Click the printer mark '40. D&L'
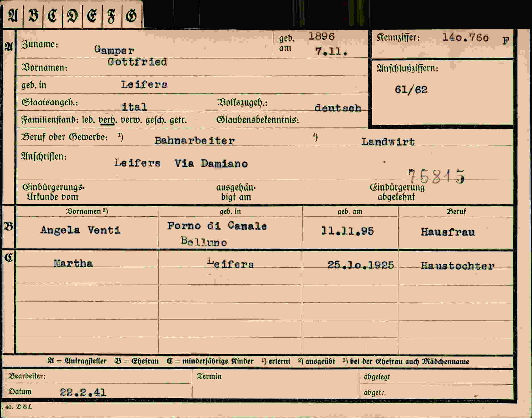This screenshot has width=532, height=418. point(18,407)
